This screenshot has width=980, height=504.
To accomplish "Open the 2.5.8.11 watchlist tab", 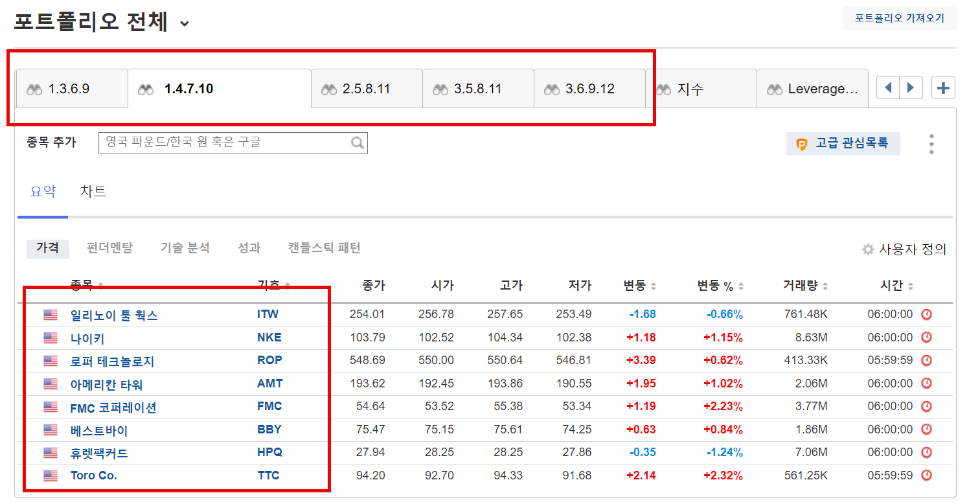I will [x=367, y=89].
